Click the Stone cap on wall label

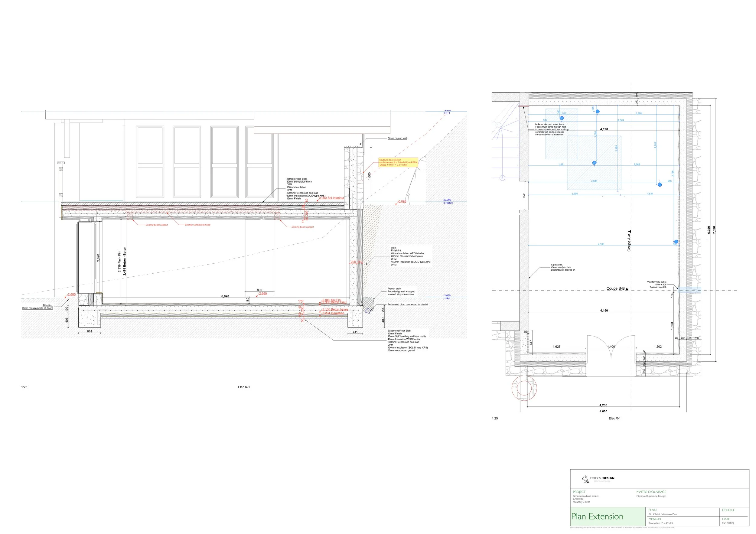coord(397,138)
